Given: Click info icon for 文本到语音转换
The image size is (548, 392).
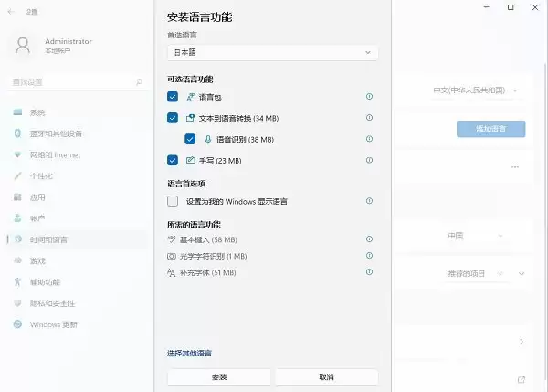Looking at the screenshot, I should pos(369,118).
